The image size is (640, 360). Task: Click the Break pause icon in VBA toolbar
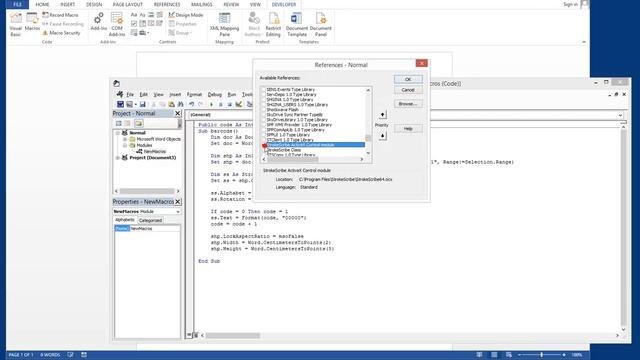[220, 104]
